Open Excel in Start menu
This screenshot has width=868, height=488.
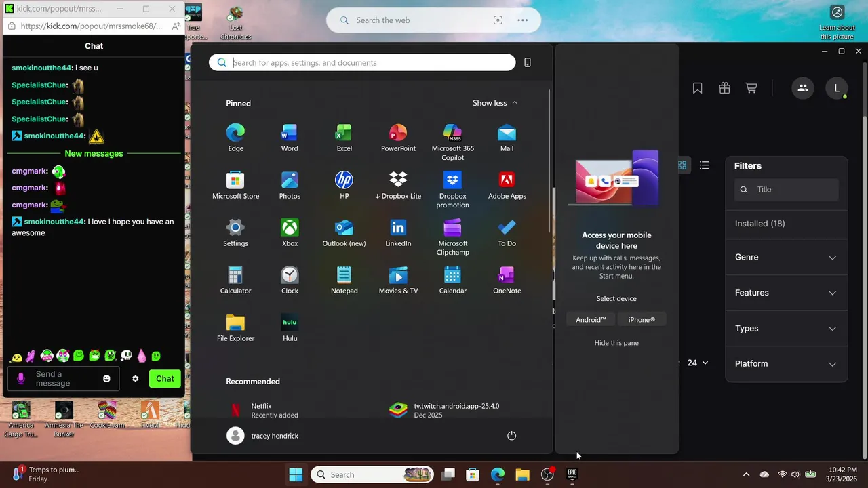pos(344,138)
